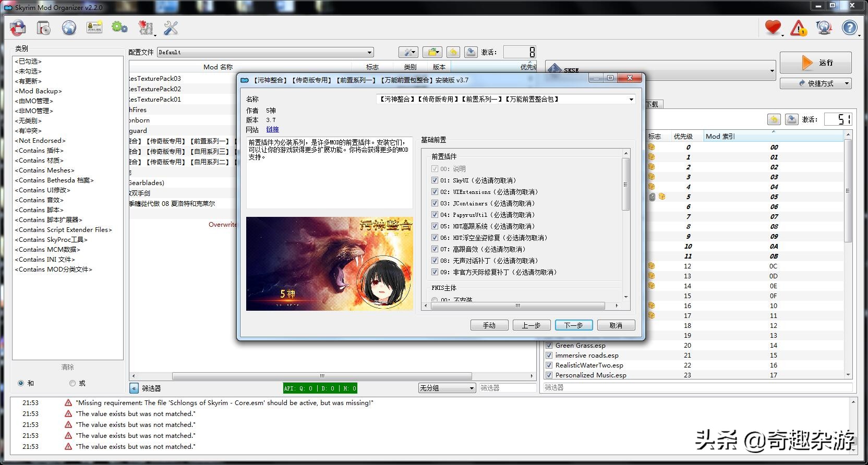Open the 链接 website link
Viewport: 868px width, 465px height.
tap(272, 129)
